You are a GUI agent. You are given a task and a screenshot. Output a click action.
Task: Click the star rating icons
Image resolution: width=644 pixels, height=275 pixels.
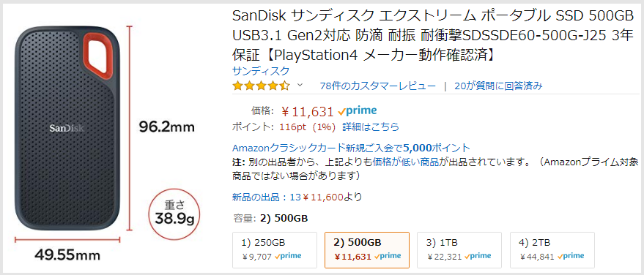[x=262, y=86]
